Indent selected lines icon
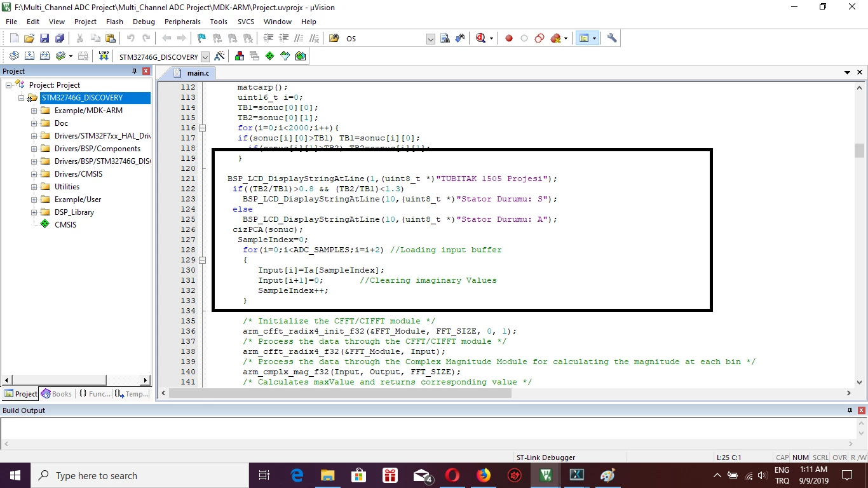 coord(268,38)
